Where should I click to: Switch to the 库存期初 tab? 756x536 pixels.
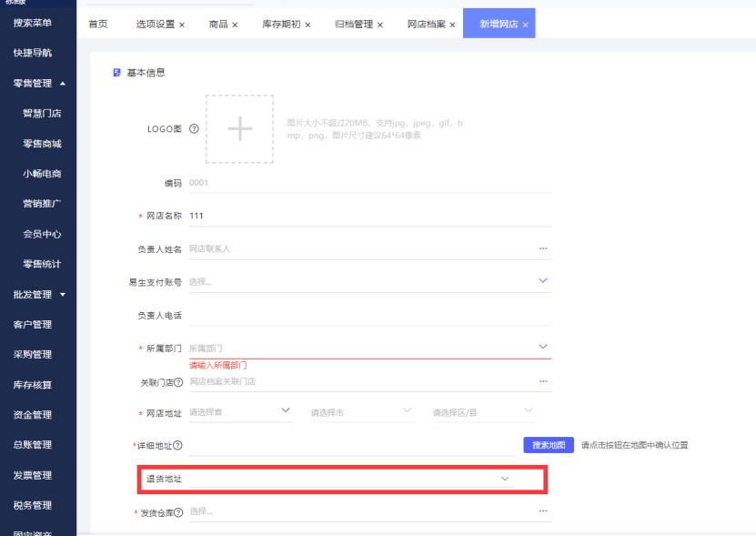pos(280,24)
